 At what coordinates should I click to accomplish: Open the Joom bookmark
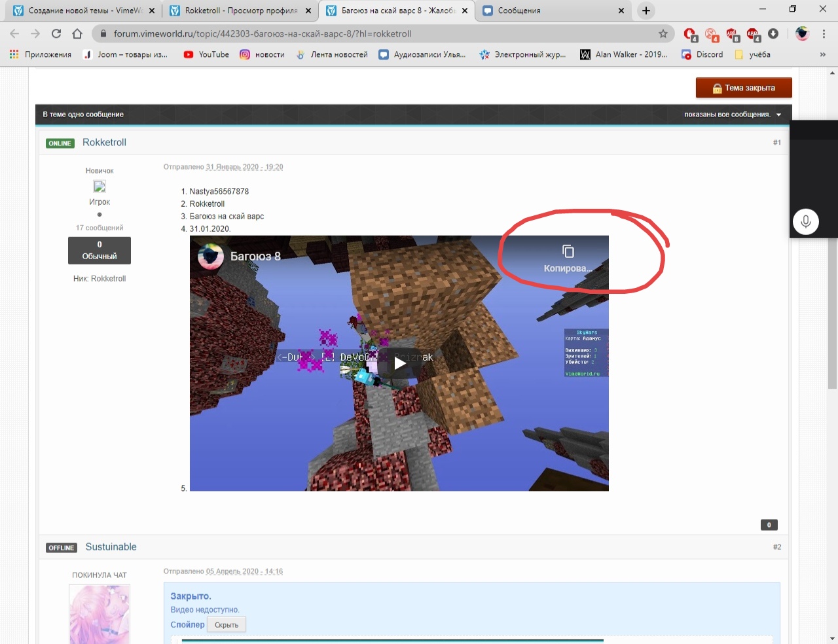125,54
